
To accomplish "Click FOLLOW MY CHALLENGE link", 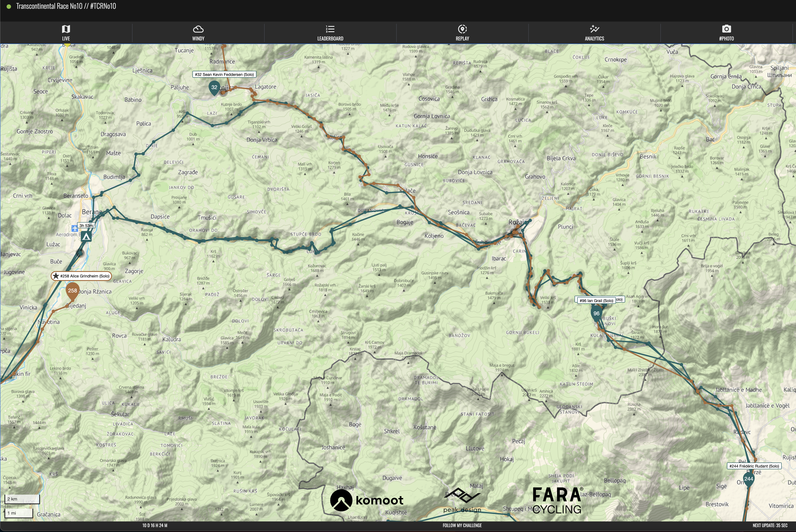I will 462,525.
